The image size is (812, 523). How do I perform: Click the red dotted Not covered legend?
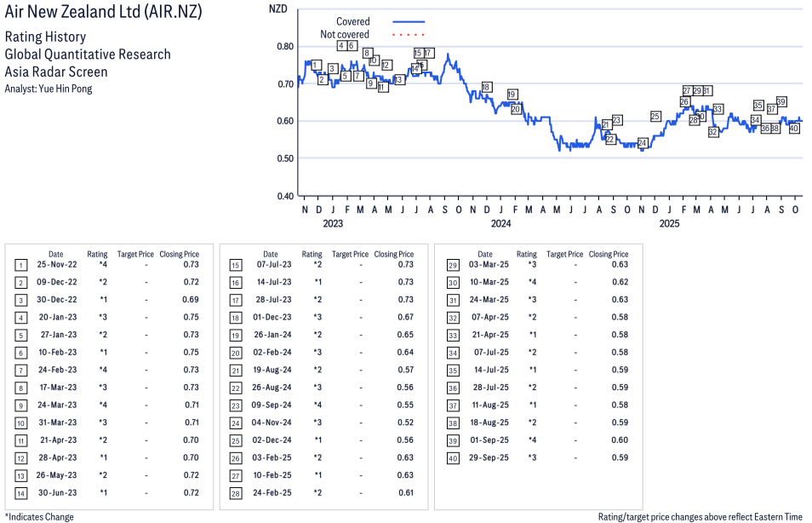409,35
